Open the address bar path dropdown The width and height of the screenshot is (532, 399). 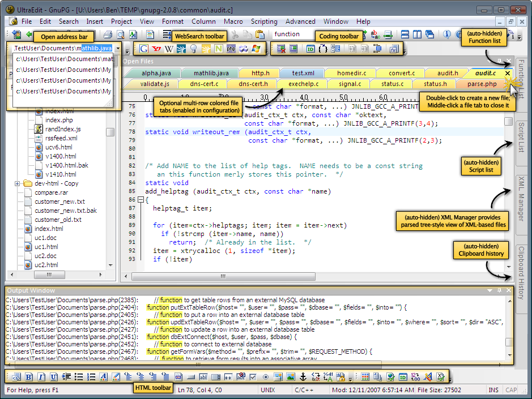118,49
